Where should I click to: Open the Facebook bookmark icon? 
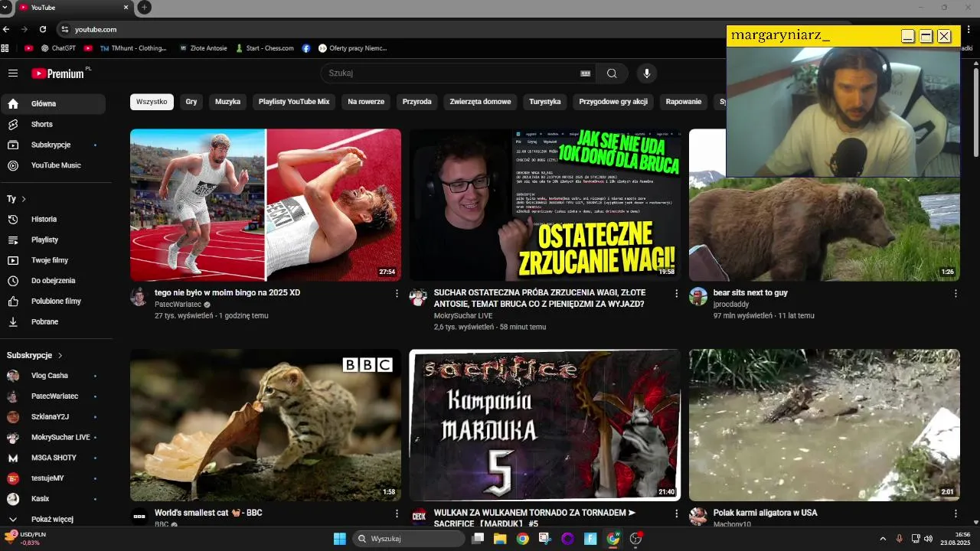click(306, 47)
